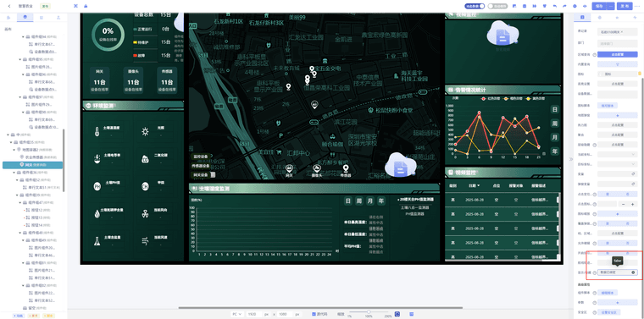Select 否 in the 允许碰撞 row
Screen dimensions: 644x319
pos(628,243)
